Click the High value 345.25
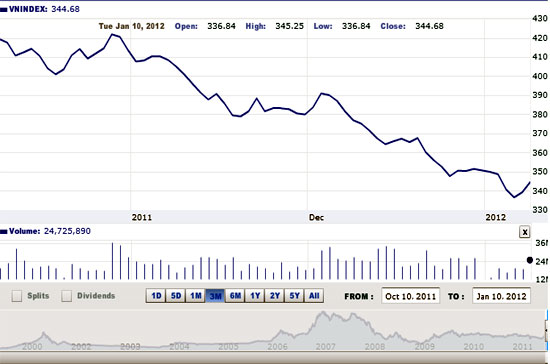The height and width of the screenshot is (364, 550). [289, 26]
